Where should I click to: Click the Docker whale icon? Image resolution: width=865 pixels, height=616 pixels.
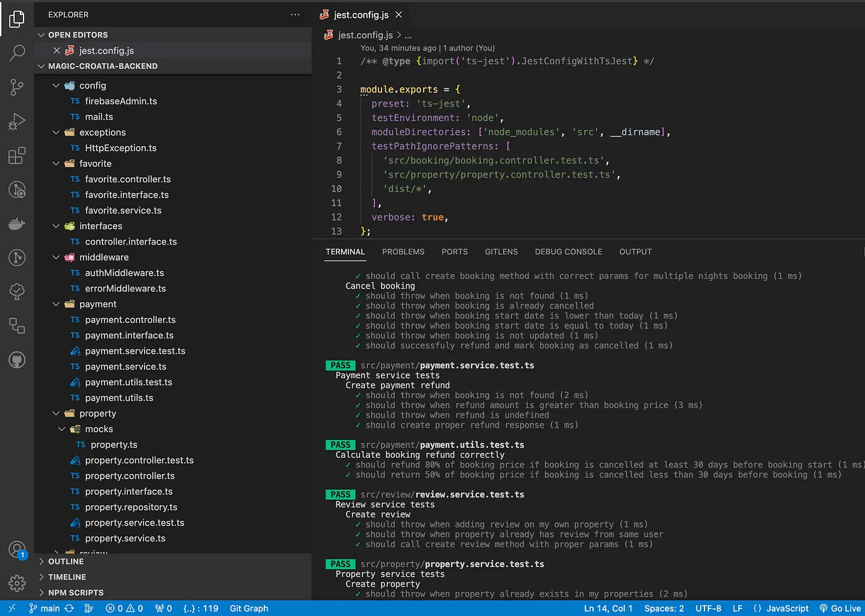coord(17,224)
